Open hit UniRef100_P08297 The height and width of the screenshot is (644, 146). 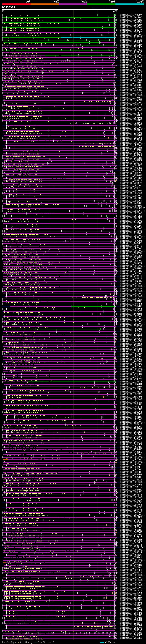131,15
